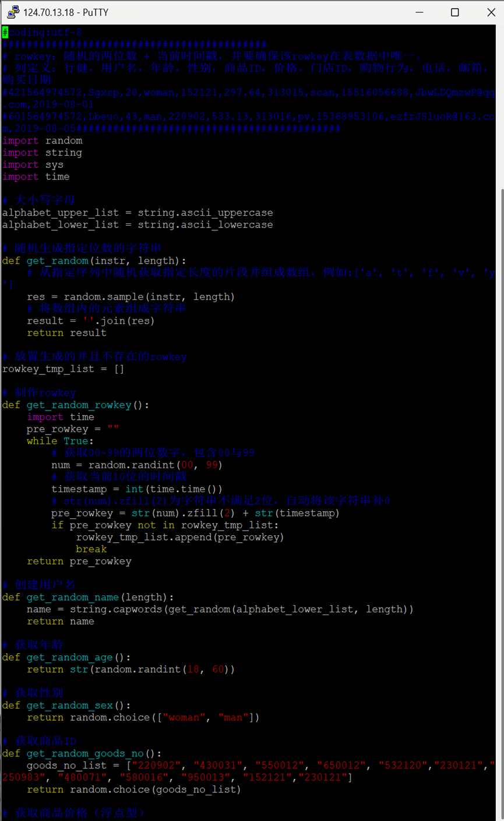Click the 'while True:' line
This screenshot has width=504, height=821.
[61, 441]
